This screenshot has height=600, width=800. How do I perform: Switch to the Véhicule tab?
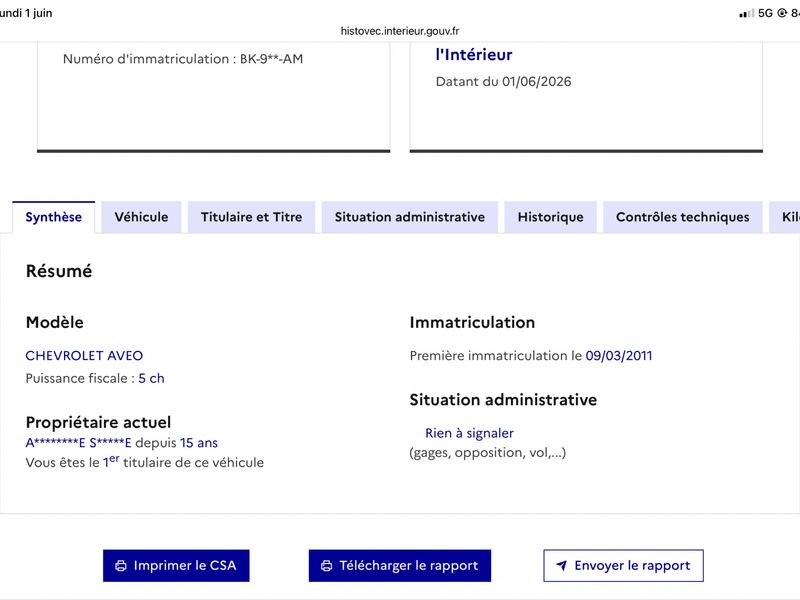[x=141, y=217]
